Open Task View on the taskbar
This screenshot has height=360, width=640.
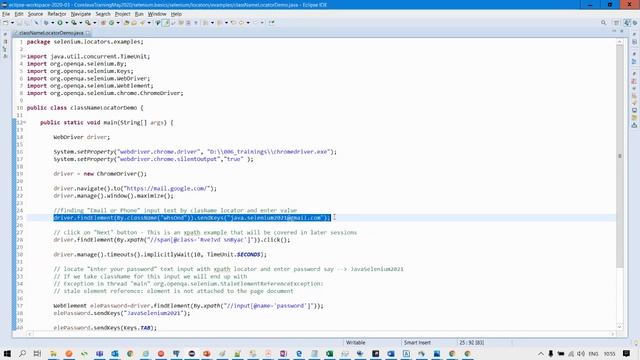(x=37, y=353)
